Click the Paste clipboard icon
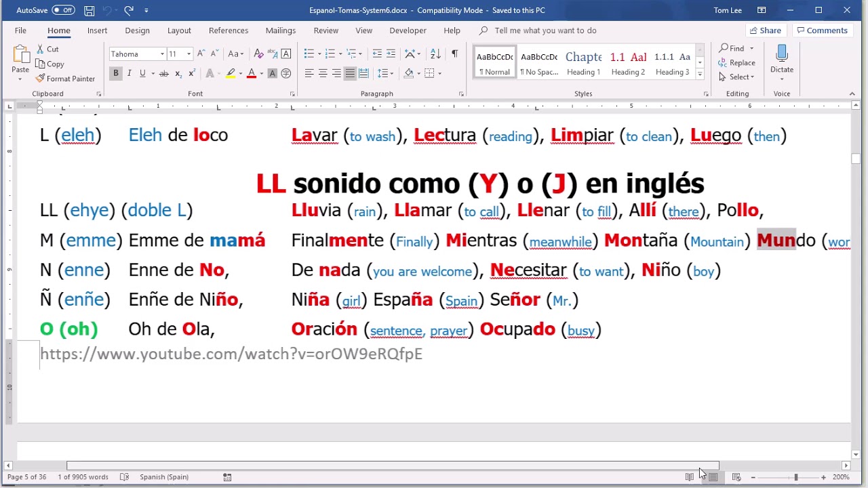The height and width of the screenshot is (488, 868). pos(20,55)
